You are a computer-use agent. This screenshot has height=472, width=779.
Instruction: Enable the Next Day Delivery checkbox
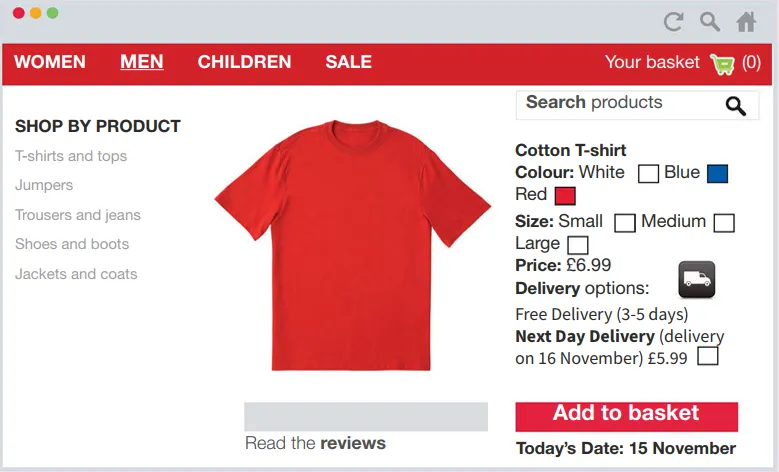(708, 356)
